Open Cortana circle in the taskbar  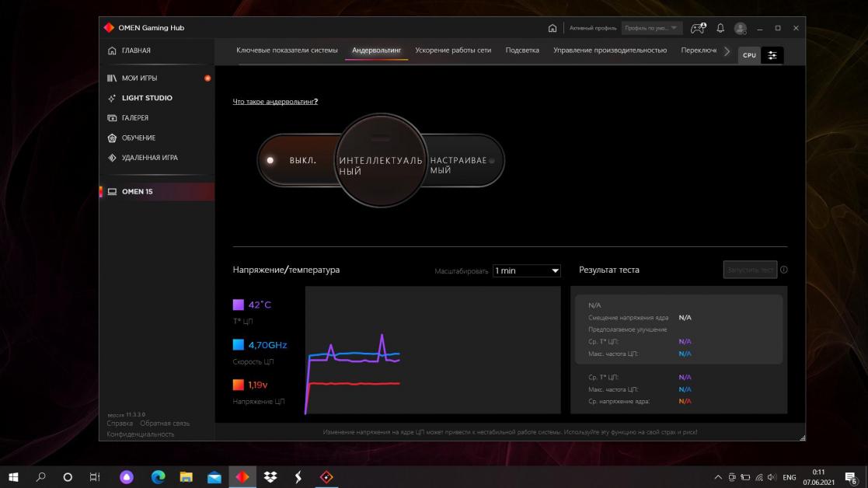[68, 477]
